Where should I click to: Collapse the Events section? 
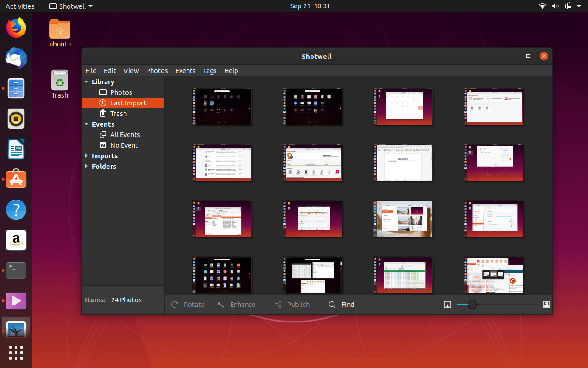pos(86,124)
